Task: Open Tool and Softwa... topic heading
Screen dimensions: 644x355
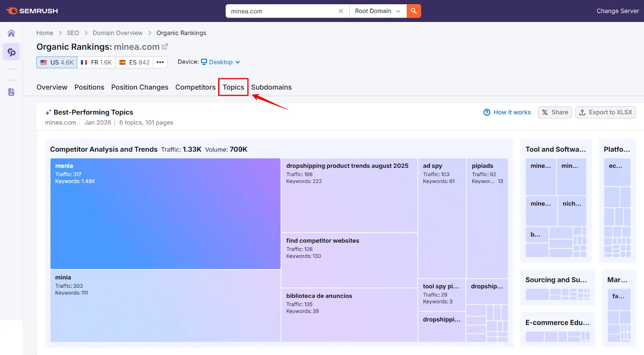Action: tap(555, 149)
